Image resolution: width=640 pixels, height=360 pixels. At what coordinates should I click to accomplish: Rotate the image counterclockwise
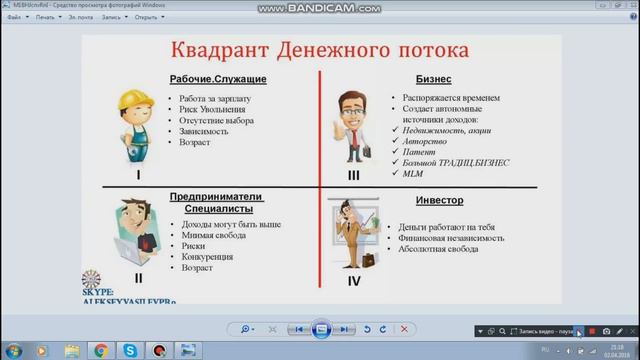point(367,329)
